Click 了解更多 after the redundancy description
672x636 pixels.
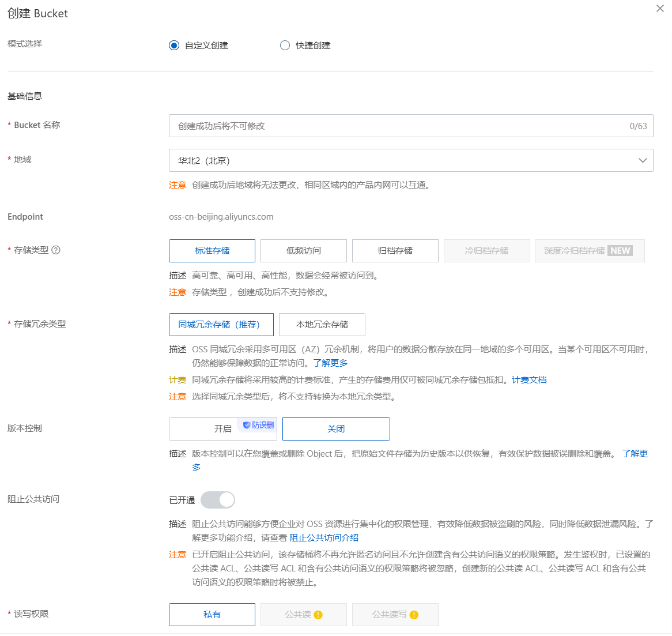point(330,363)
